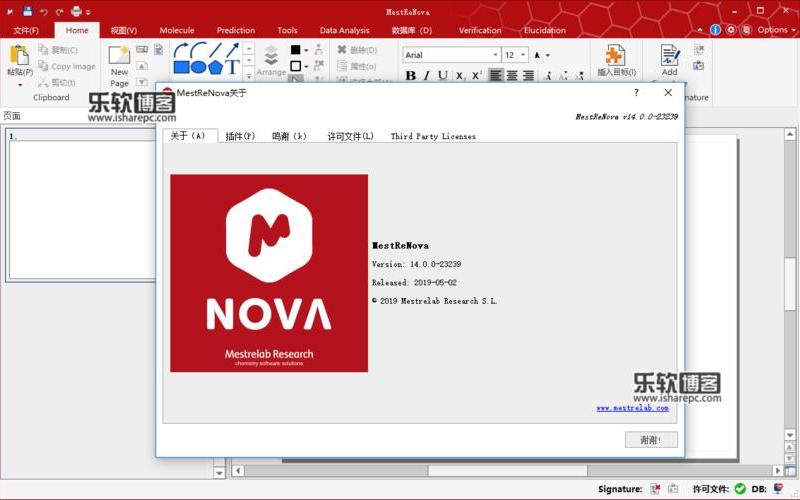Enable center text alignment

512,76
